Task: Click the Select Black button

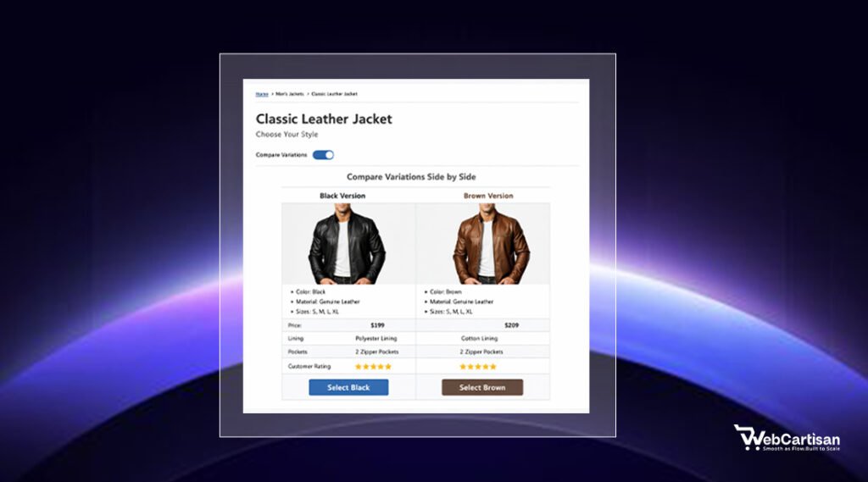Action: click(348, 387)
